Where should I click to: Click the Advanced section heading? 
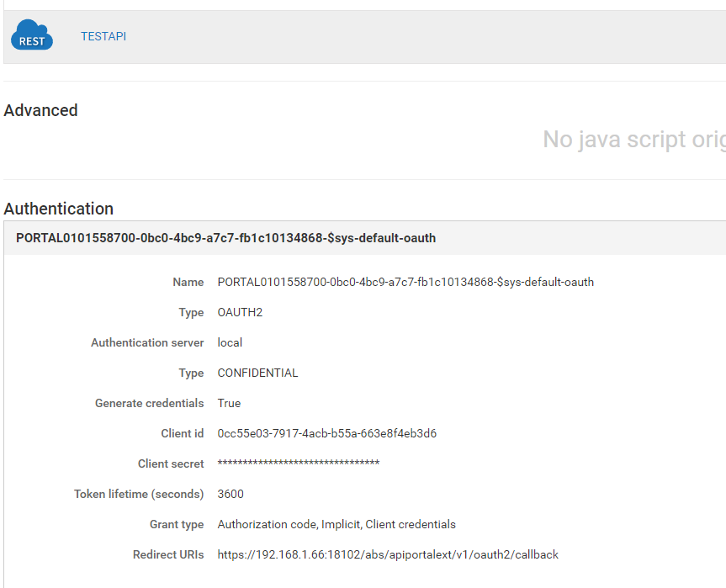(40, 110)
